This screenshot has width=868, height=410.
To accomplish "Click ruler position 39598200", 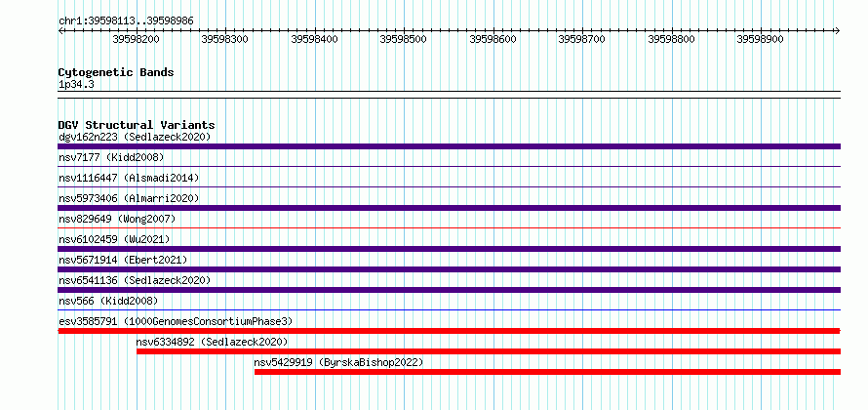I will tap(136, 39).
